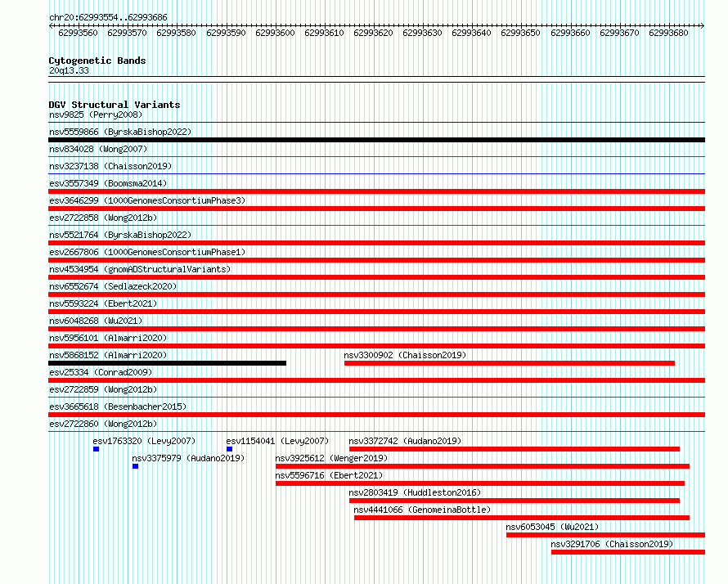Click ruler position 62993680
The image size is (728, 584).
pyautogui.click(x=668, y=33)
